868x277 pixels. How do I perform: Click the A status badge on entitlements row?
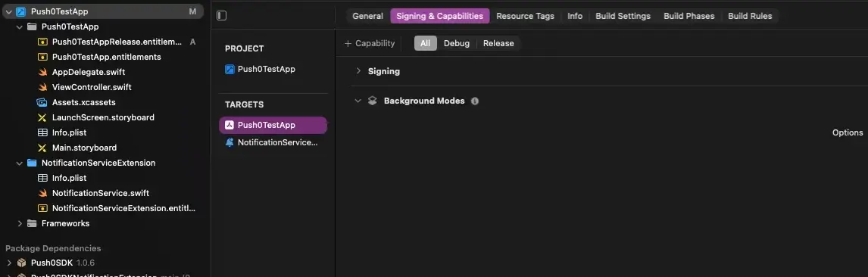click(x=192, y=42)
